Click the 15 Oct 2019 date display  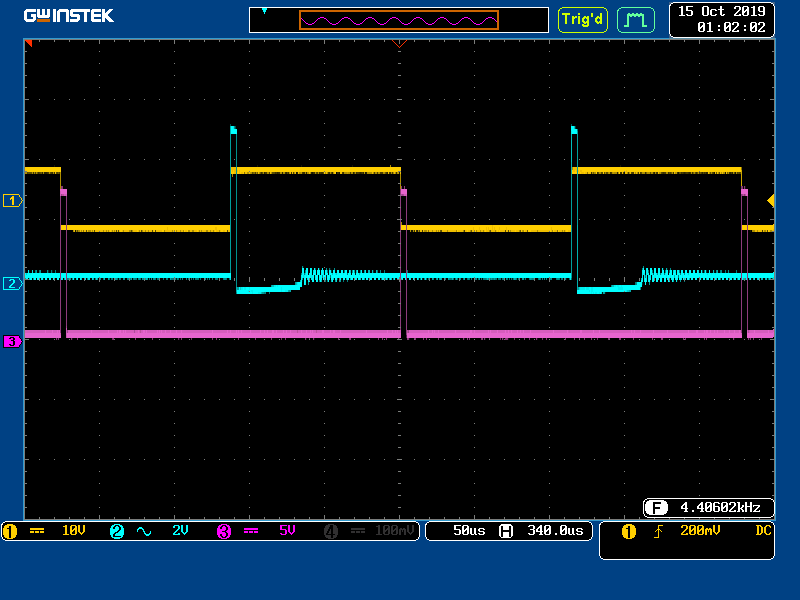(x=721, y=12)
